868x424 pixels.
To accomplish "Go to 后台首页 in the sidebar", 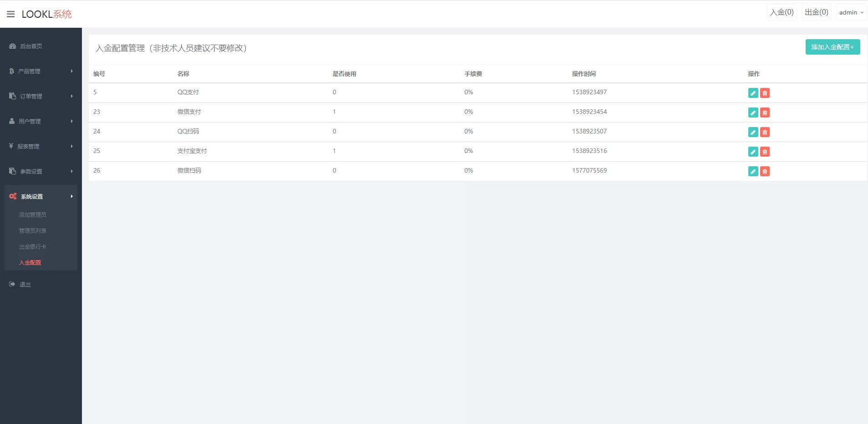I will pos(31,46).
